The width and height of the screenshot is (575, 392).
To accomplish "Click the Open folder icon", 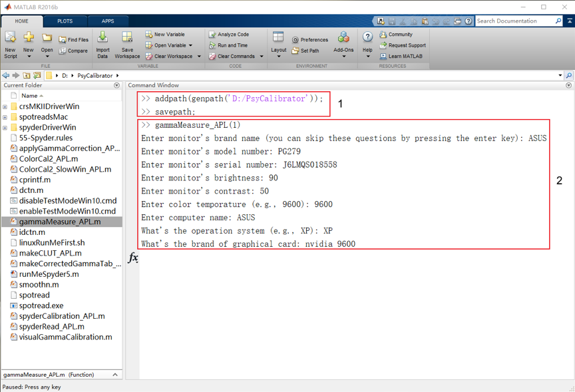I will [x=47, y=37].
